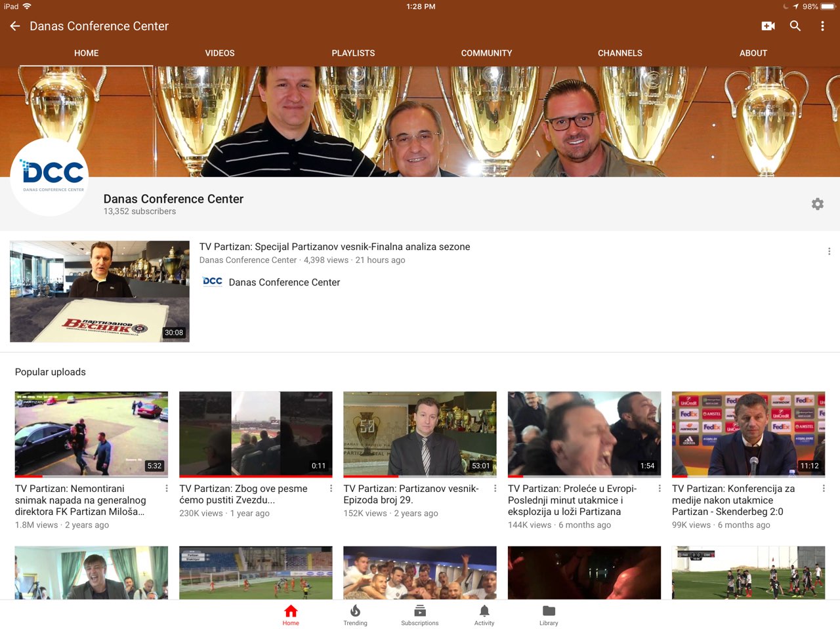
Task: Open options for Nemontirani snimak napada video
Action: [x=167, y=489]
